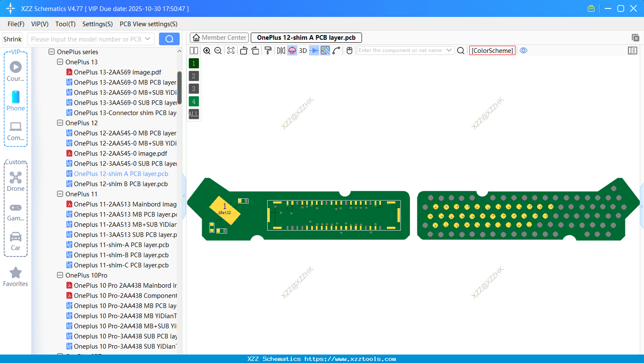Select the zoom out tool

point(218,50)
